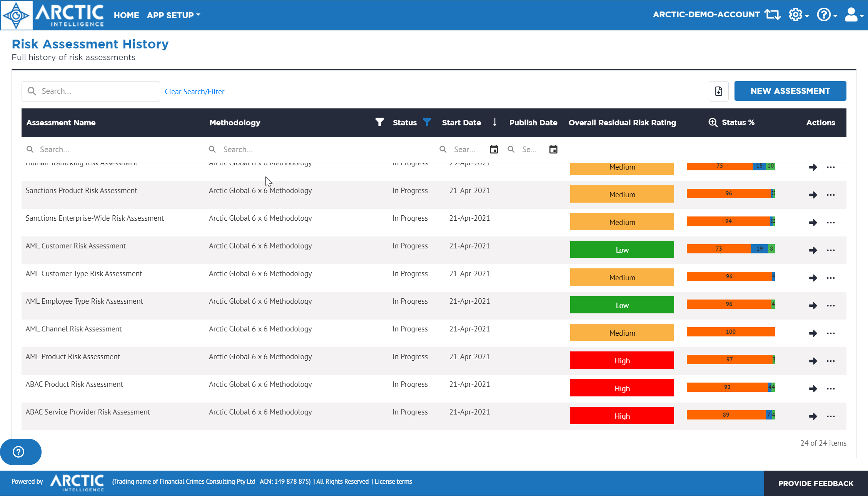Open the floating help bubble at bottom left
Image resolution: width=868 pixels, height=496 pixels.
click(x=18, y=452)
